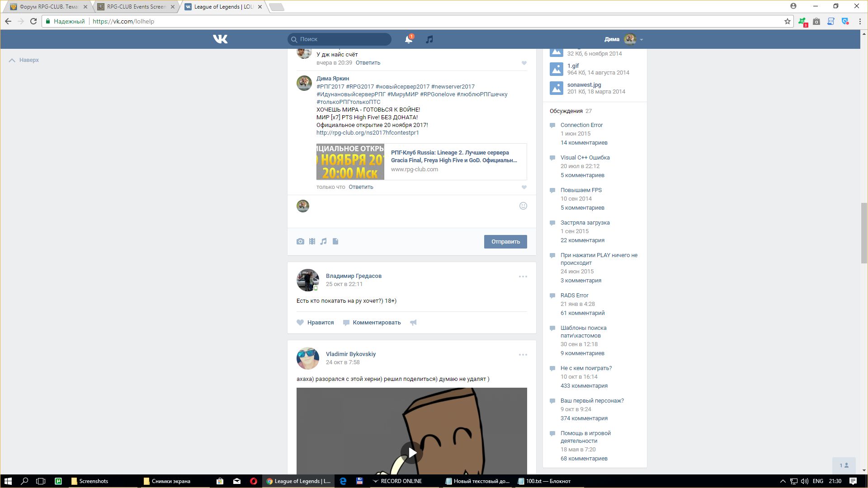Expand the Дима profile dropdown menu
868x488 pixels.
(641, 39)
